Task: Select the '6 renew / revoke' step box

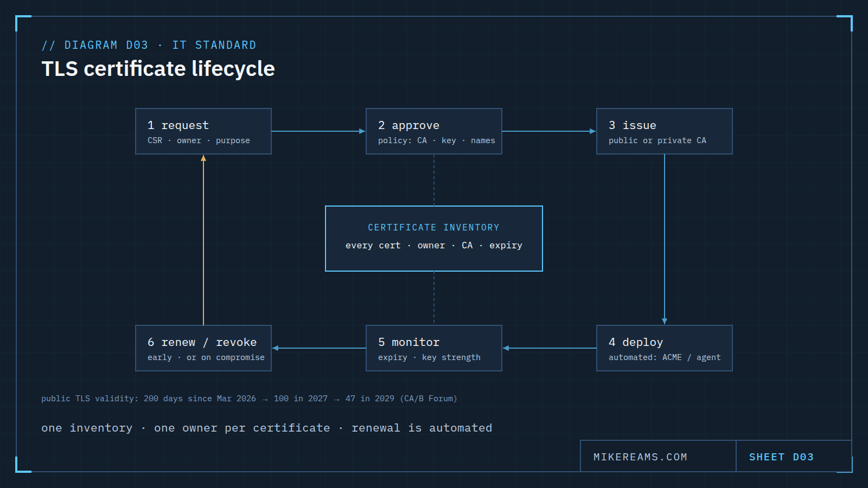Action: [203, 348]
